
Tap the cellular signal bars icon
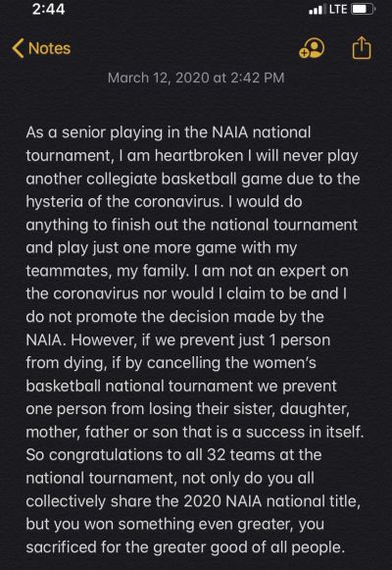[316, 10]
